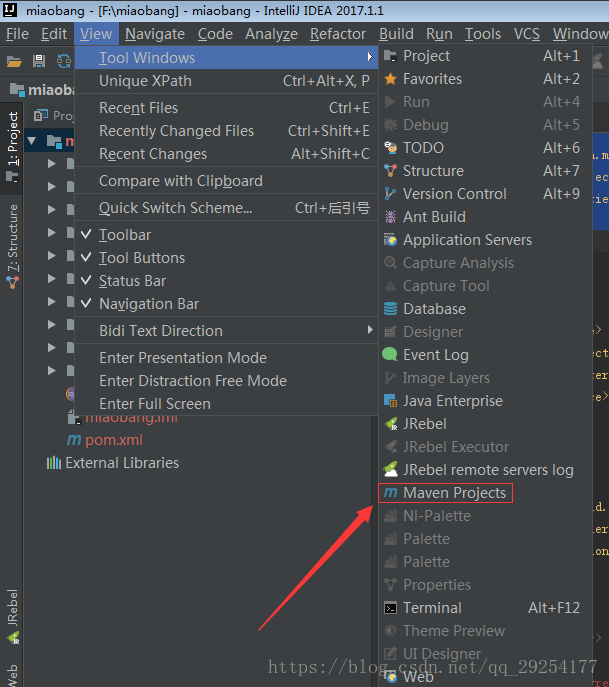The width and height of the screenshot is (609, 687).
Task: Click the Save All floppy disk icon
Action: coord(39,61)
